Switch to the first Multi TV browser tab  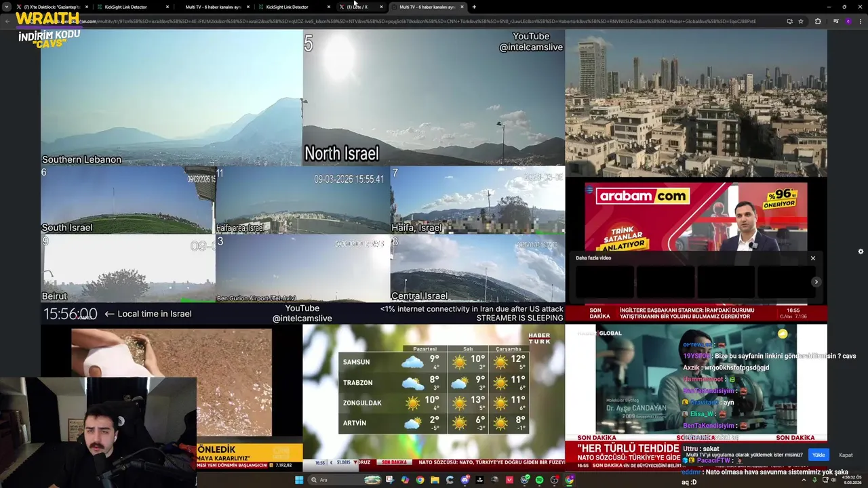coord(214,7)
